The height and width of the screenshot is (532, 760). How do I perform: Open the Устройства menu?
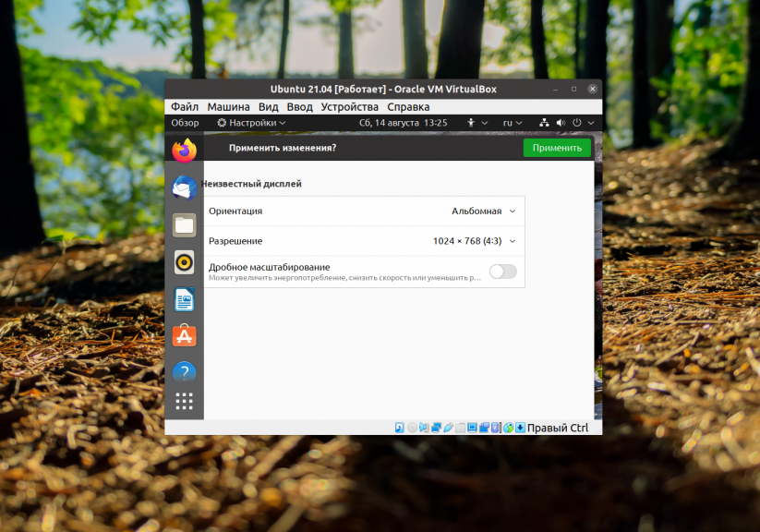coord(349,107)
